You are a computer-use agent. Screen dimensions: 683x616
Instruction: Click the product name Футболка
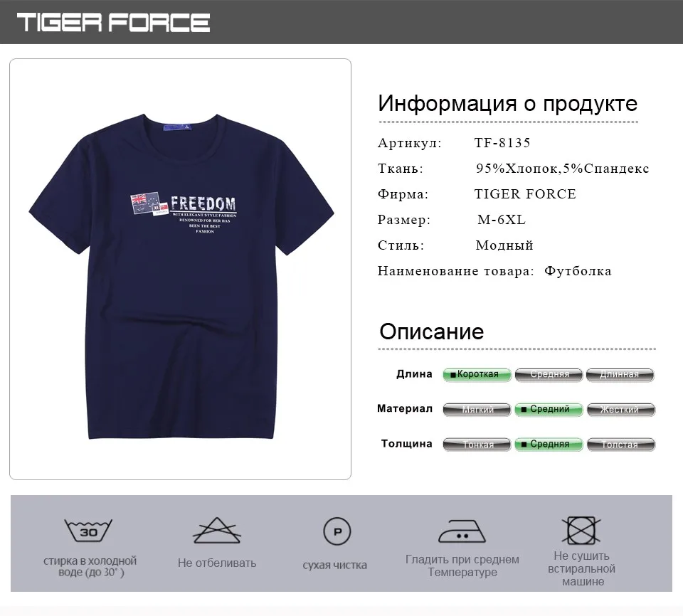[x=578, y=271]
